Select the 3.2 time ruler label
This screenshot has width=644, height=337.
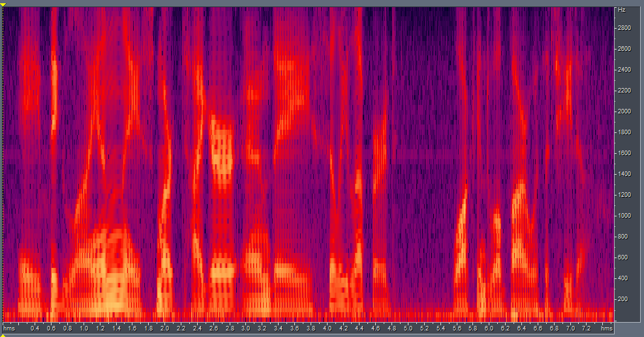coord(262,329)
